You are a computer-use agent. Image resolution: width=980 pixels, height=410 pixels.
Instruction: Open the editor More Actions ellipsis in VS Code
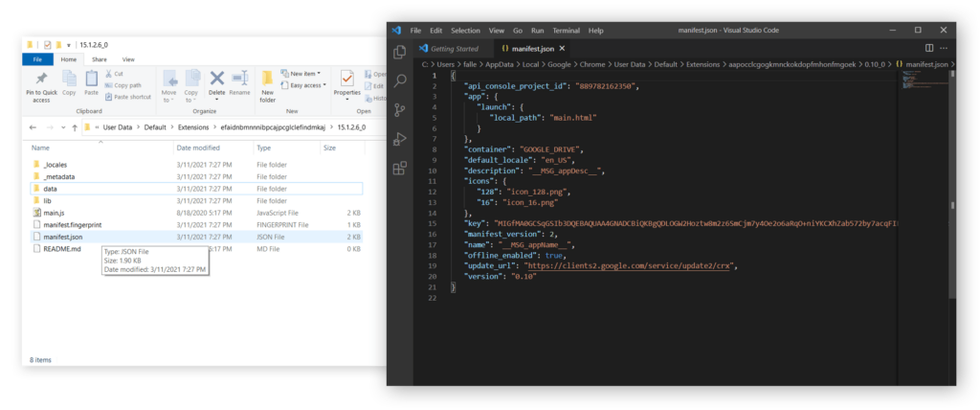pyautogui.click(x=944, y=48)
